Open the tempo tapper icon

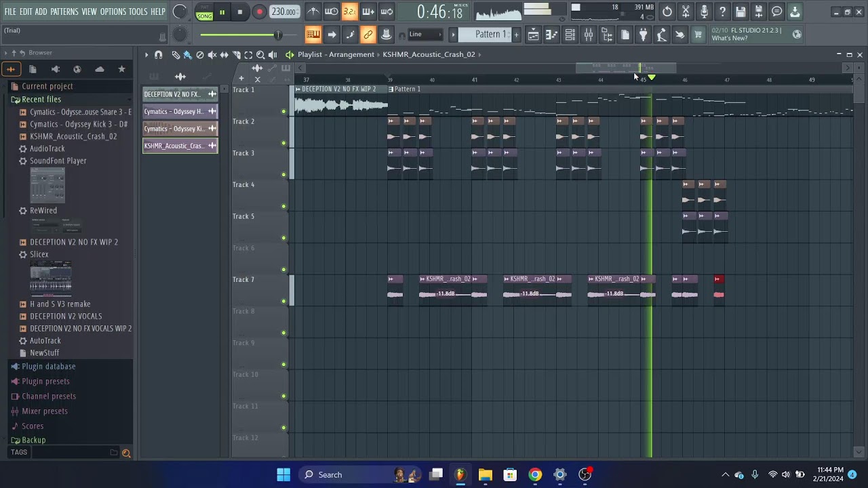(x=662, y=35)
